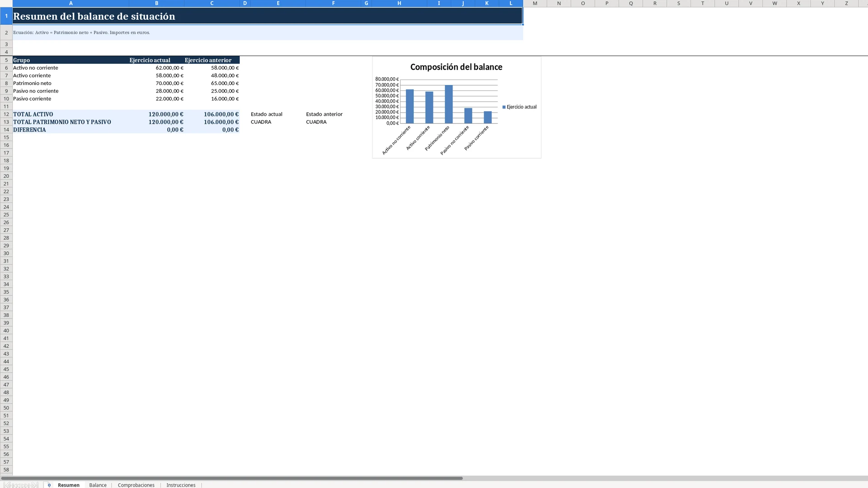
Task: Select the 'Pasivo no corriente' table cell
Action: click(71, 91)
